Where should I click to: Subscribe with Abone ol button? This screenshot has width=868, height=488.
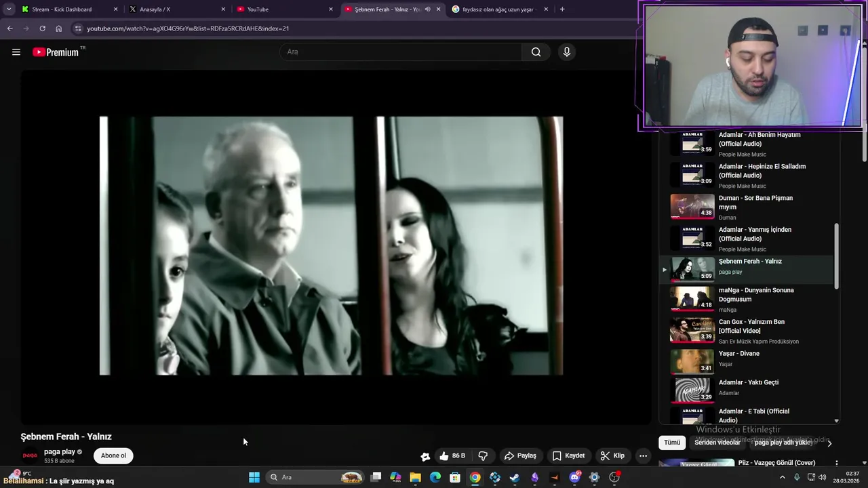coord(113,455)
